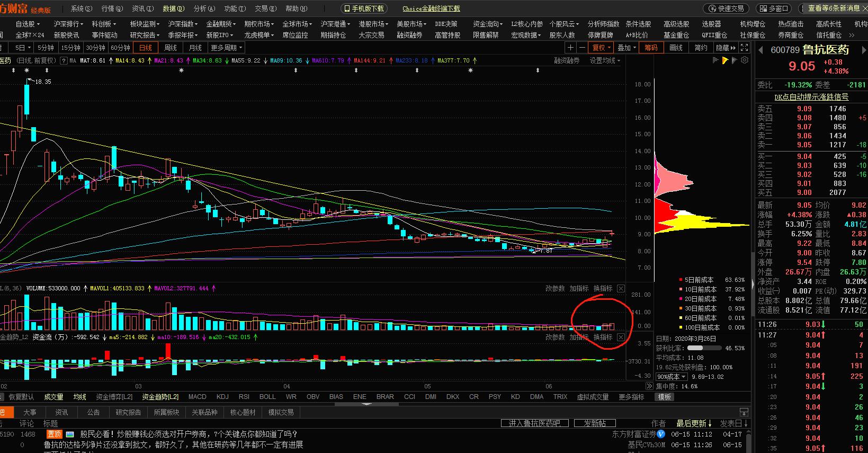Click the 进入鲁抗医药吧 button
The image size is (868, 453).
pyautogui.click(x=534, y=423)
